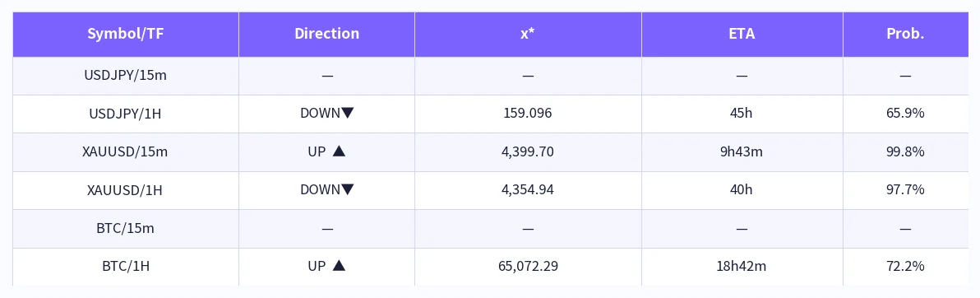Image resolution: width=980 pixels, height=298 pixels.
Task: Click the UP triangle icon for XAUUSD/15m
Action: pyautogui.click(x=339, y=151)
